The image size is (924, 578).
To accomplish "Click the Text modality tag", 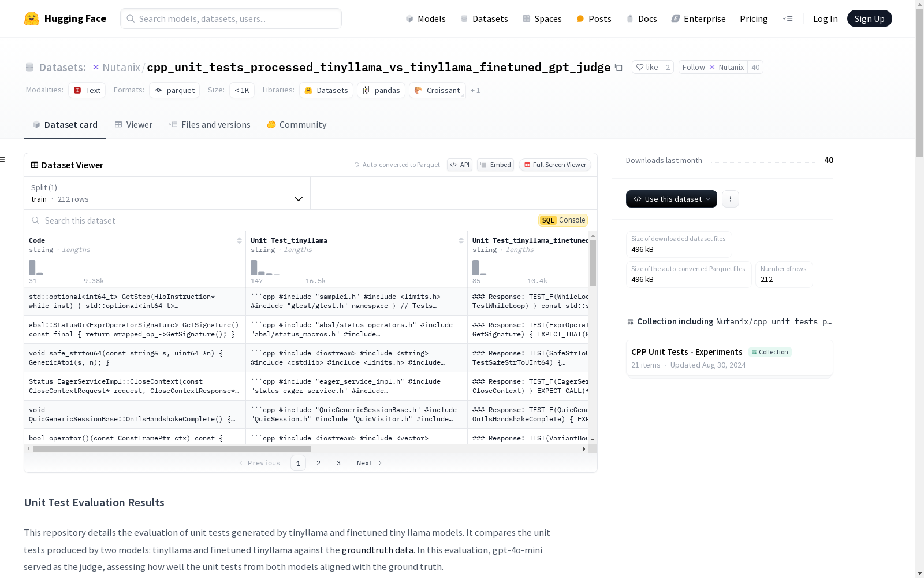I will tap(87, 90).
